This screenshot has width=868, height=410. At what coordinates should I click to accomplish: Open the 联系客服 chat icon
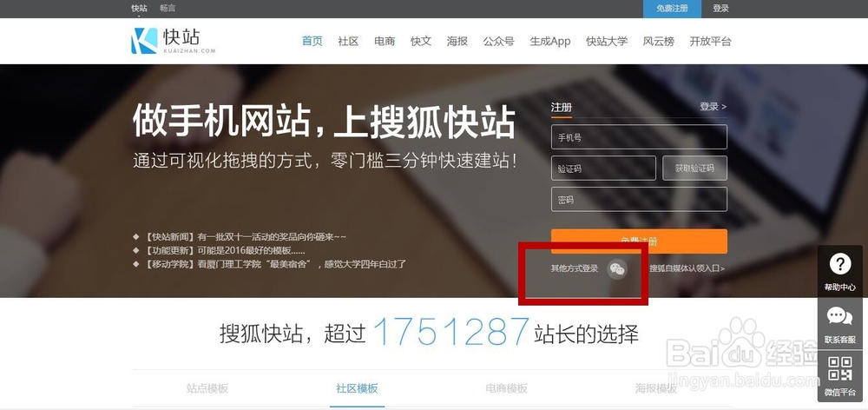(839, 316)
